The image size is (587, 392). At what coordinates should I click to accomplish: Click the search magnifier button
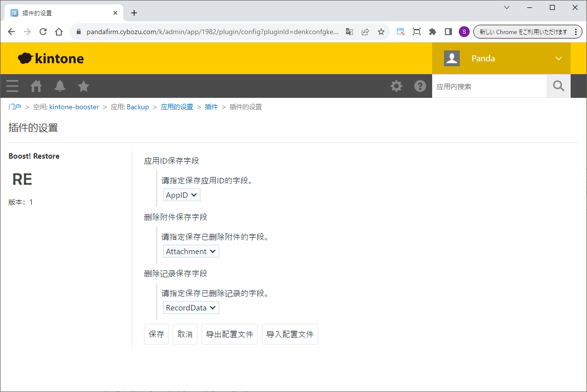pyautogui.click(x=558, y=86)
